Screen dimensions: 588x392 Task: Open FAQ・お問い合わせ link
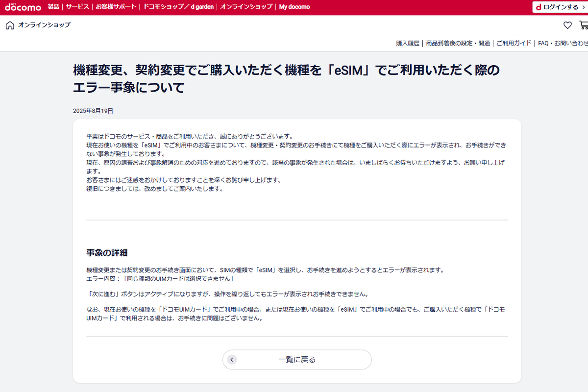563,43
